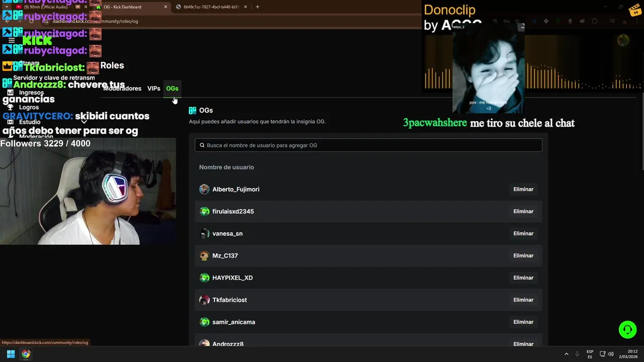
Task: Show hidden system tray icons
Action: [x=566, y=354]
